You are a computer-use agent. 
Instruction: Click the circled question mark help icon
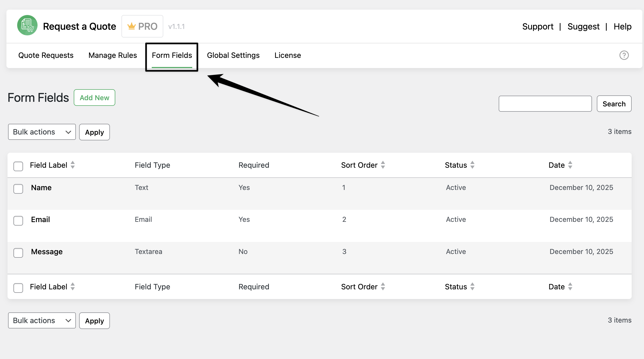(624, 55)
